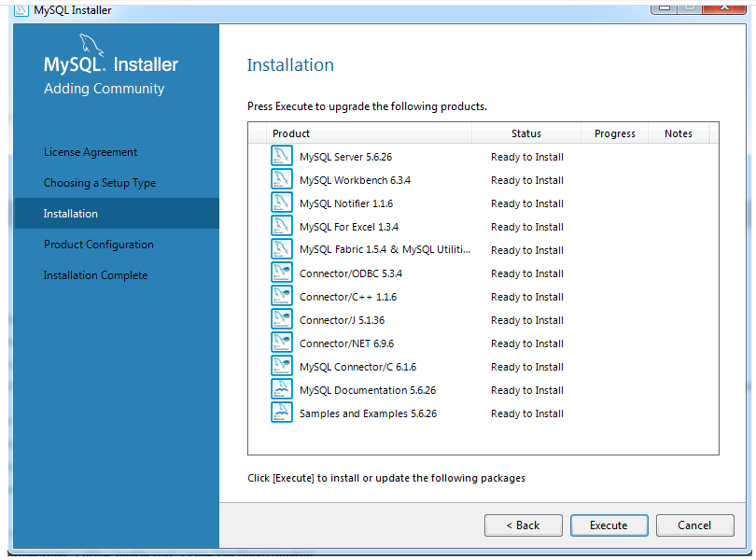Click the Notes column header
This screenshot has height=560, width=756.
click(679, 133)
